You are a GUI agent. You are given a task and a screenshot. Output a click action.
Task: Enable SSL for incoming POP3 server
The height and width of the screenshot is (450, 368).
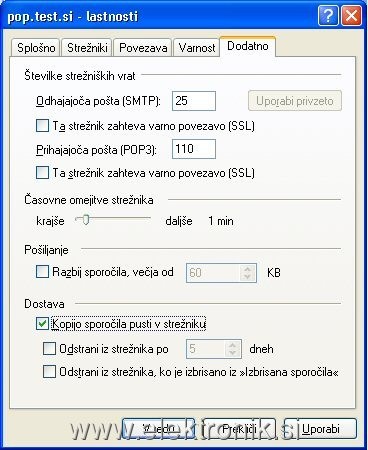point(42,173)
